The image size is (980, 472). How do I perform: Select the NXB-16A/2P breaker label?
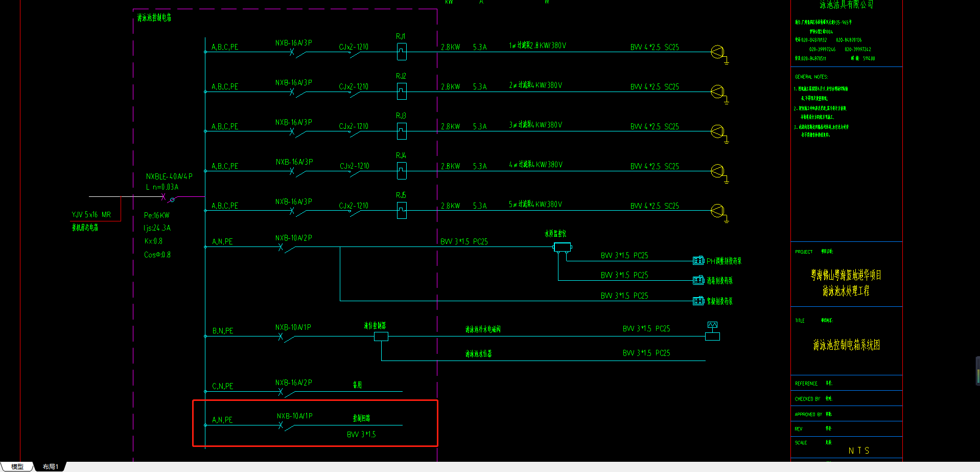pos(293,383)
